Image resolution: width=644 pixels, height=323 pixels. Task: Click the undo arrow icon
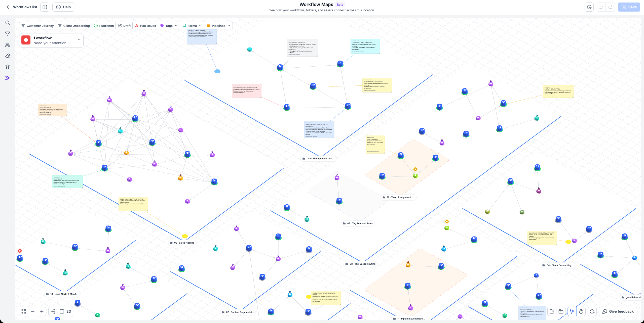coord(601,7)
